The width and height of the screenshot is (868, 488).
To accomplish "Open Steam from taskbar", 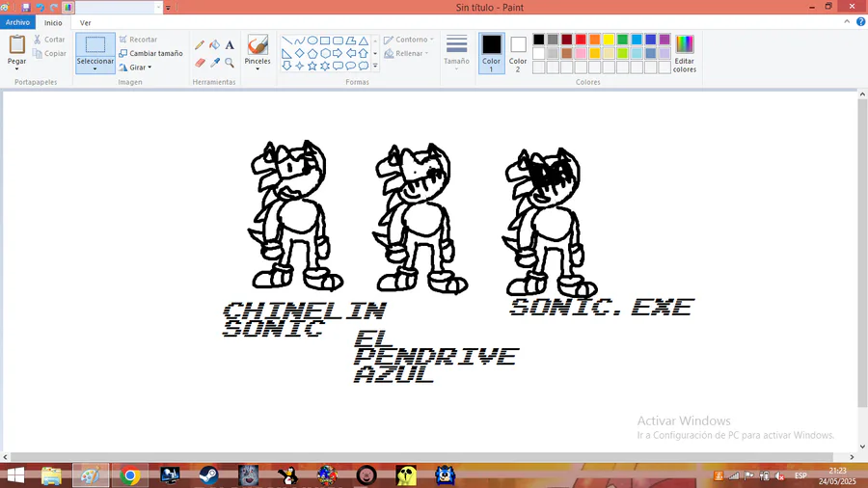I will pos(208,475).
